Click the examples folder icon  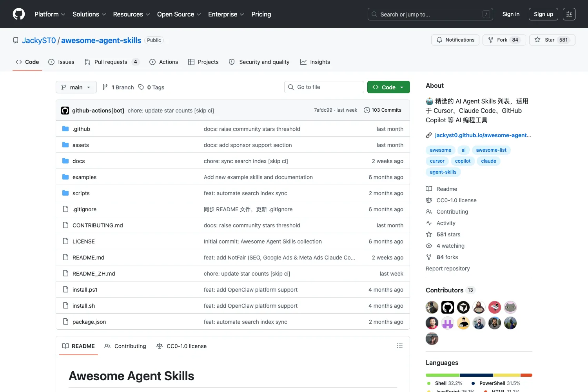pyautogui.click(x=65, y=177)
